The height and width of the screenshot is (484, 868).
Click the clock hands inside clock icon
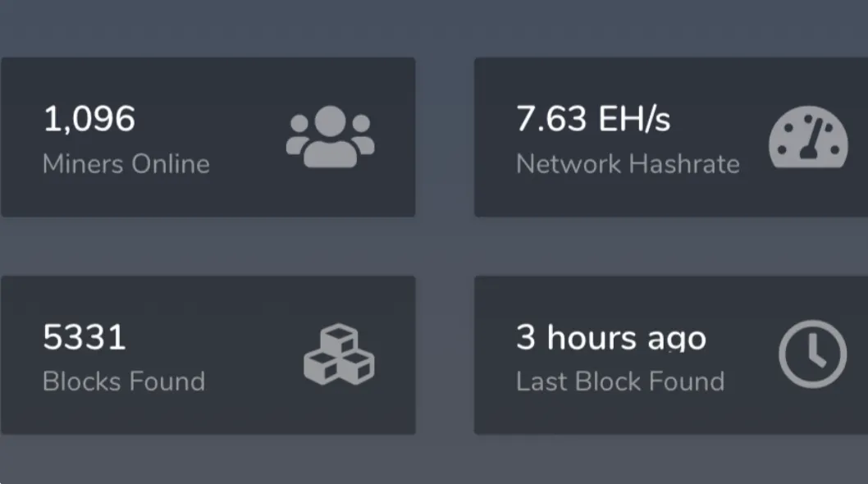click(816, 351)
